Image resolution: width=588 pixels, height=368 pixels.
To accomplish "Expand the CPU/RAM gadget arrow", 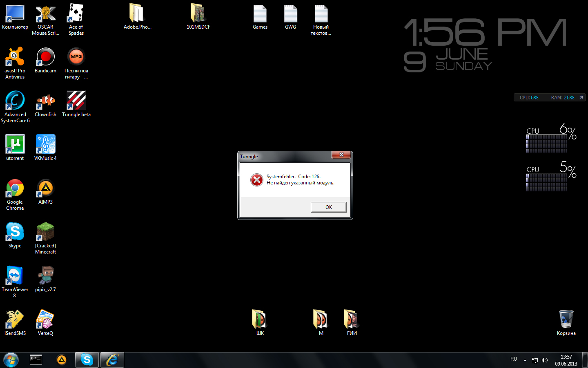I will (581, 97).
